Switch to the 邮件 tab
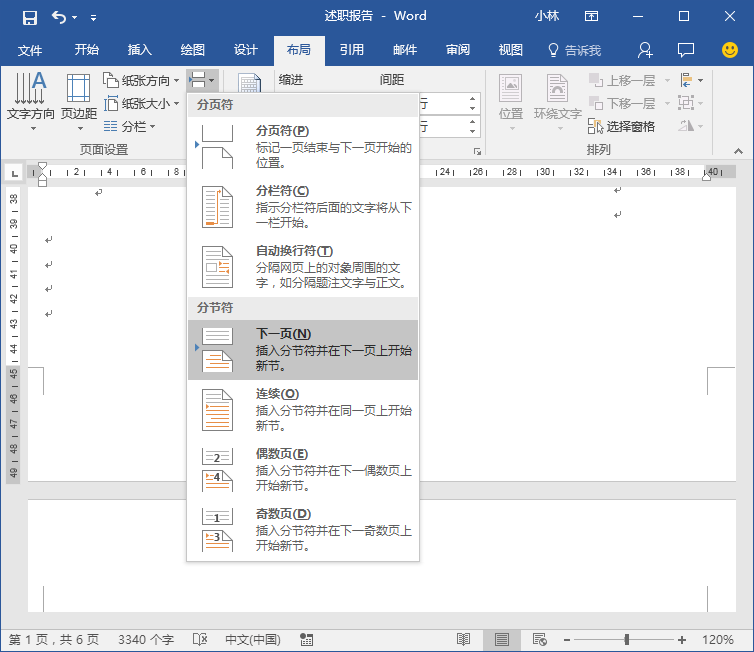Viewport: 754px width, 652px height. (404, 50)
